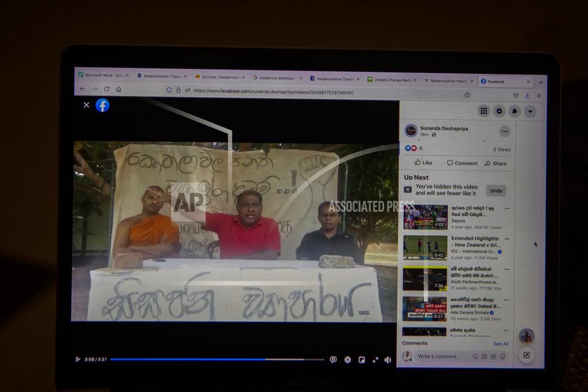Viewport: 588px width, 392px height.
Task: Open the Pocket save icon
Action: [x=516, y=96]
